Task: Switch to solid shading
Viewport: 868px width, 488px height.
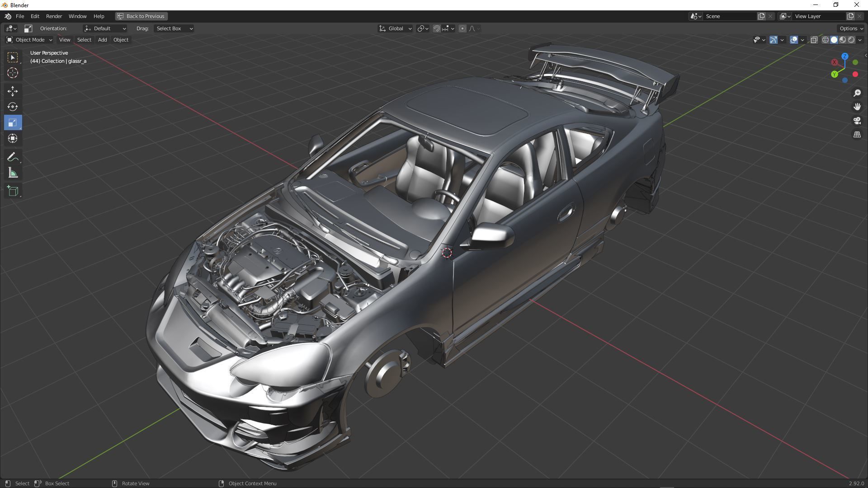Action: coord(834,40)
